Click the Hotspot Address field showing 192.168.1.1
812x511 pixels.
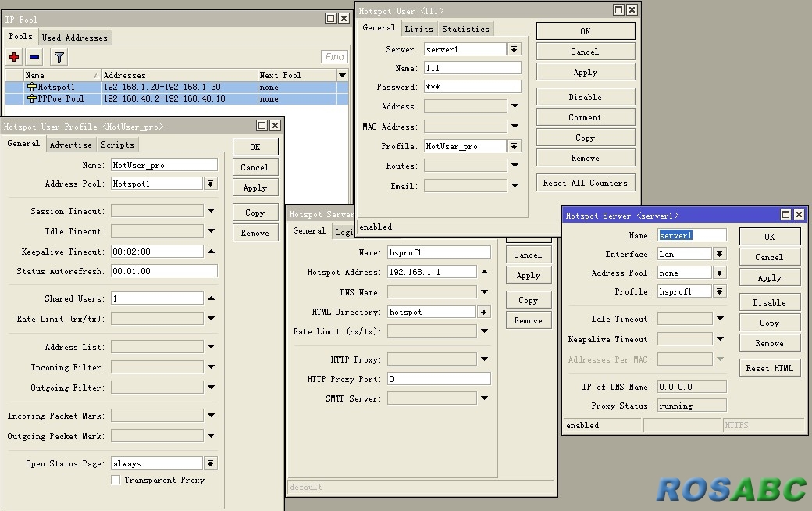[432, 272]
